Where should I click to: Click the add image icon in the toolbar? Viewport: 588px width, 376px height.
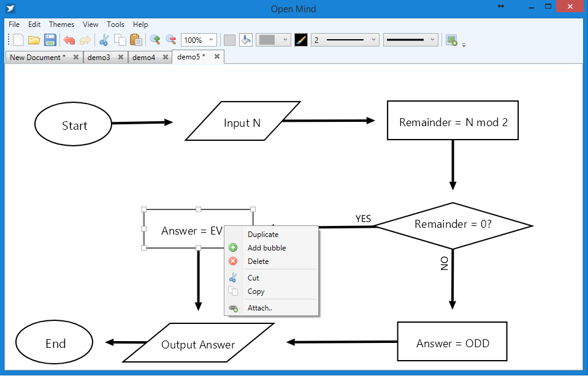(451, 40)
